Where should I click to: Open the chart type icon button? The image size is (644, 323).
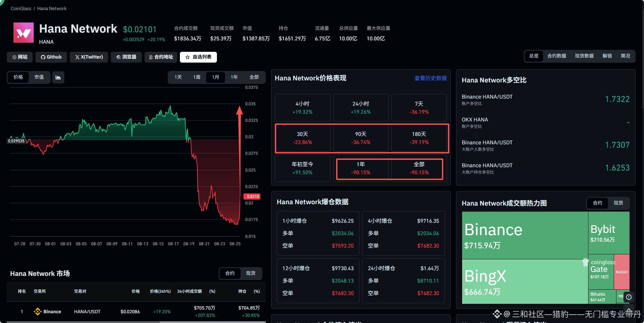(58, 77)
